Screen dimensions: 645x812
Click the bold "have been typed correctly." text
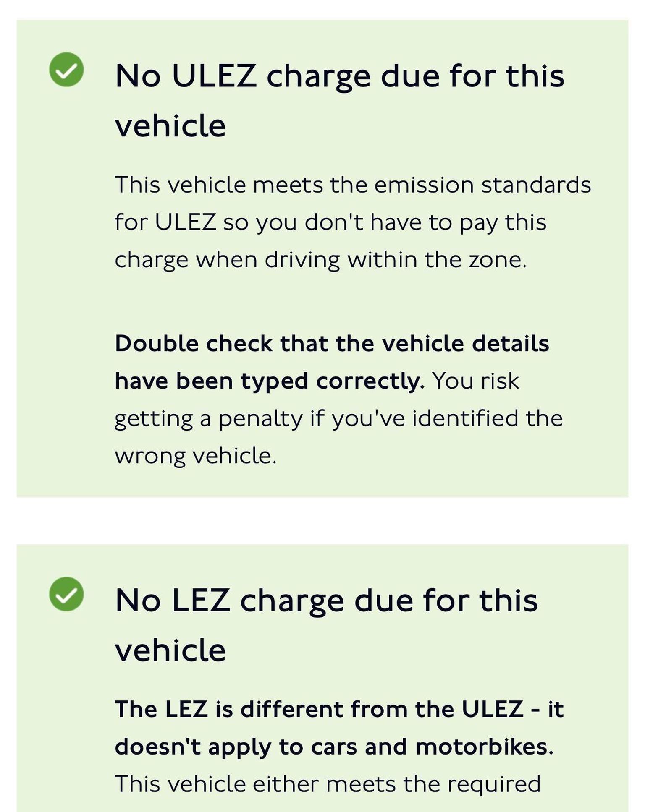click(270, 381)
